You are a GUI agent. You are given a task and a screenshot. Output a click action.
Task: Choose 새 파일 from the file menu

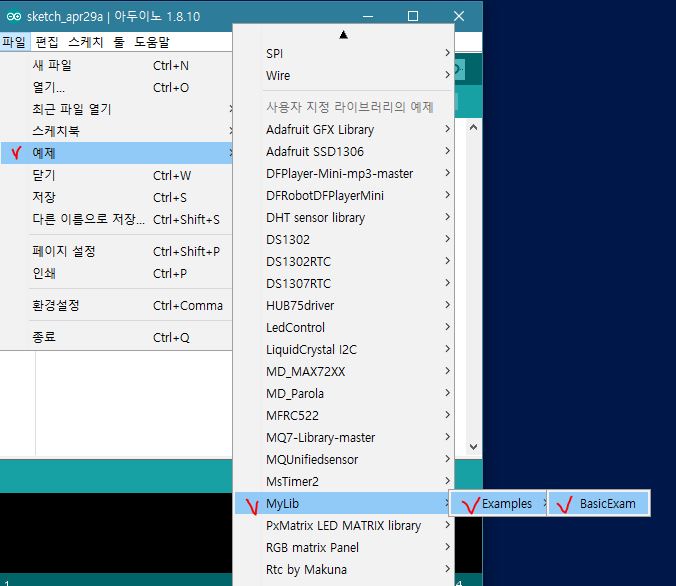116,66
